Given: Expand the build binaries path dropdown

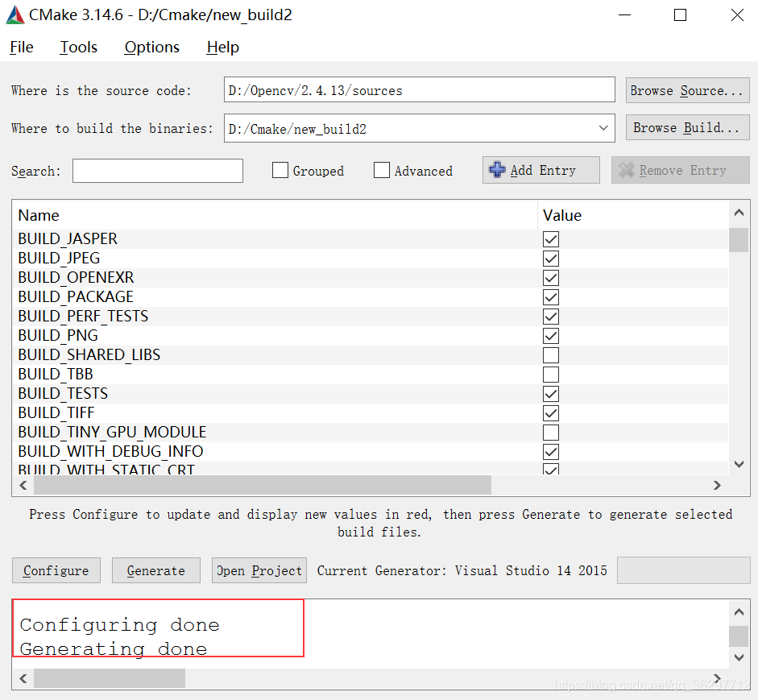Looking at the screenshot, I should point(603,128).
